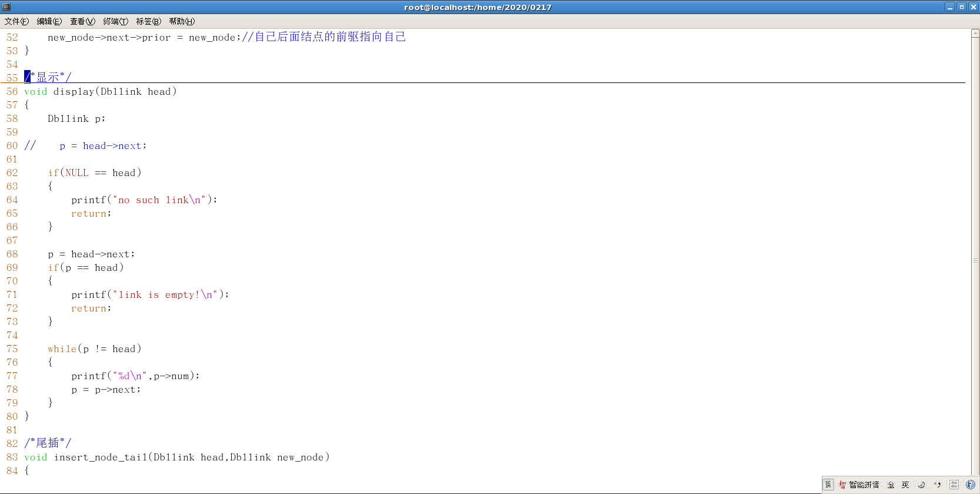
Task: Click the 'if(NULL == head)' text
Action: (x=95, y=173)
